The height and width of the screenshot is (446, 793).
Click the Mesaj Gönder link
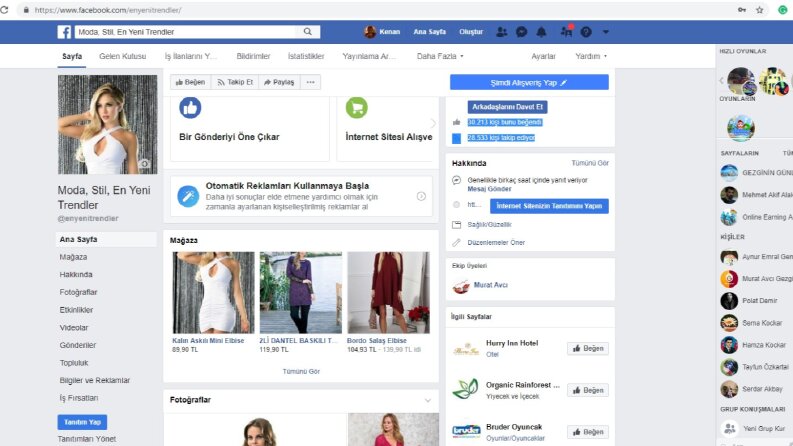coord(489,189)
